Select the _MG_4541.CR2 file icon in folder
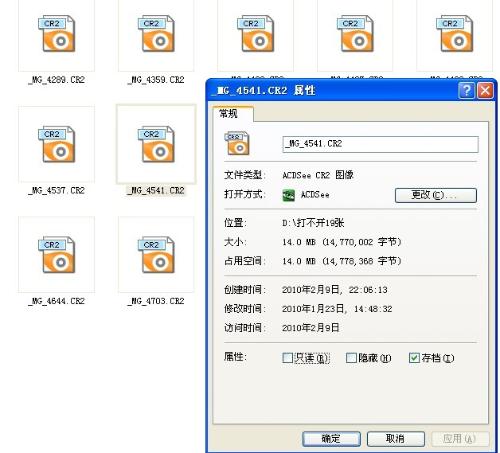Screen dimensions: 500x453 156,144
